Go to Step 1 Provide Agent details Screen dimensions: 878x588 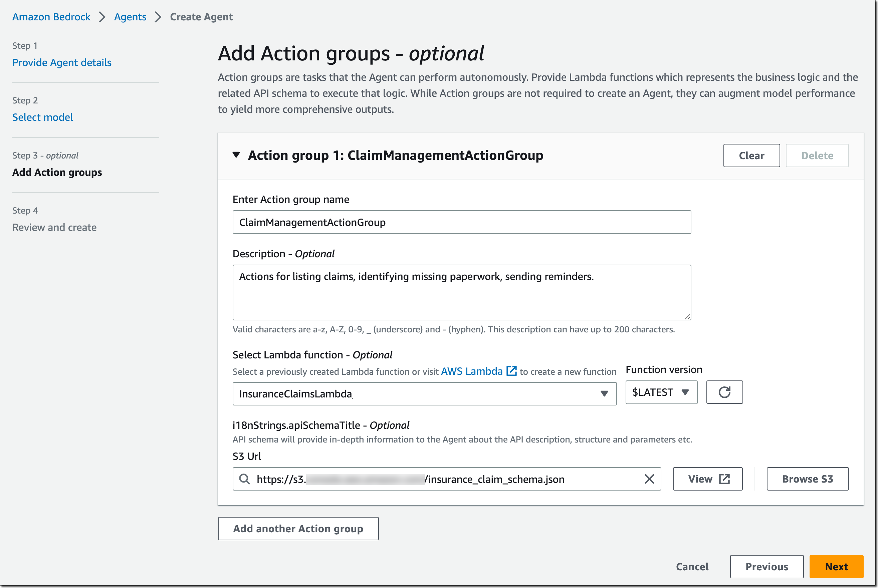point(62,62)
